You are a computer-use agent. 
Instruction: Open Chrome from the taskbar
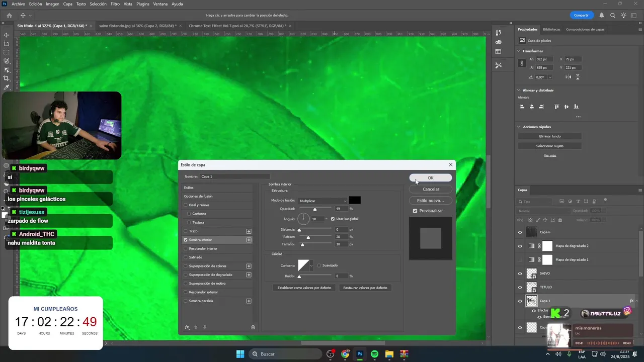click(345, 354)
